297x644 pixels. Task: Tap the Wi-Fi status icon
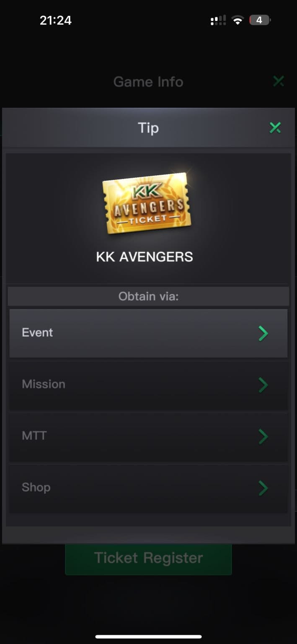pyautogui.click(x=238, y=20)
